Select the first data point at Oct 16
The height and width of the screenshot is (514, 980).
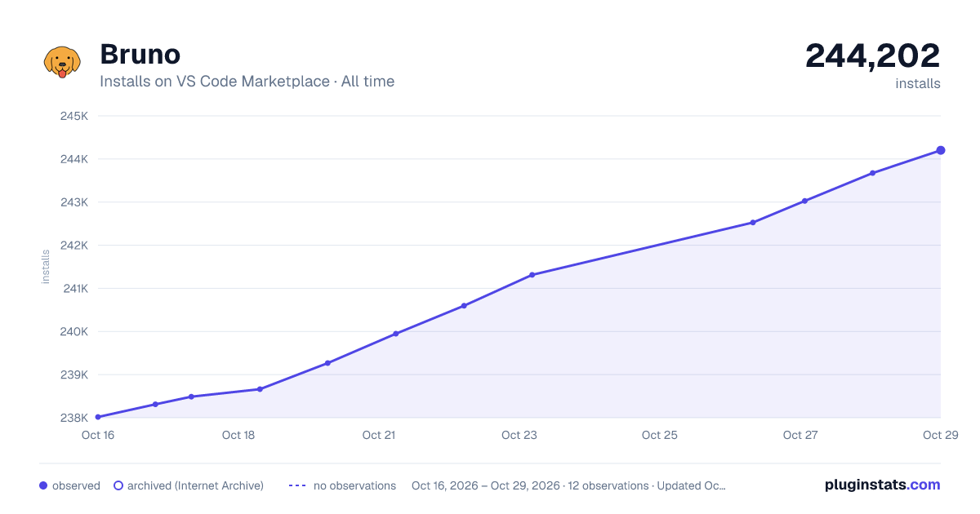point(98,417)
